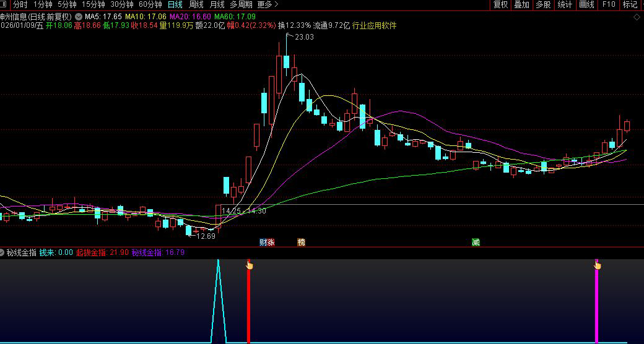The image size is (644, 344).
Task: Expand the 更多 periods menu
Action: (x=268, y=5)
